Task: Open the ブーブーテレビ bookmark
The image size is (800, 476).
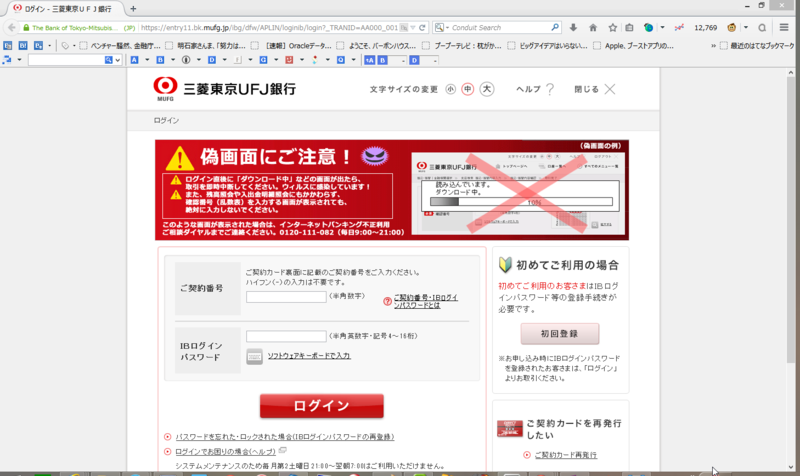Action: 462,46
